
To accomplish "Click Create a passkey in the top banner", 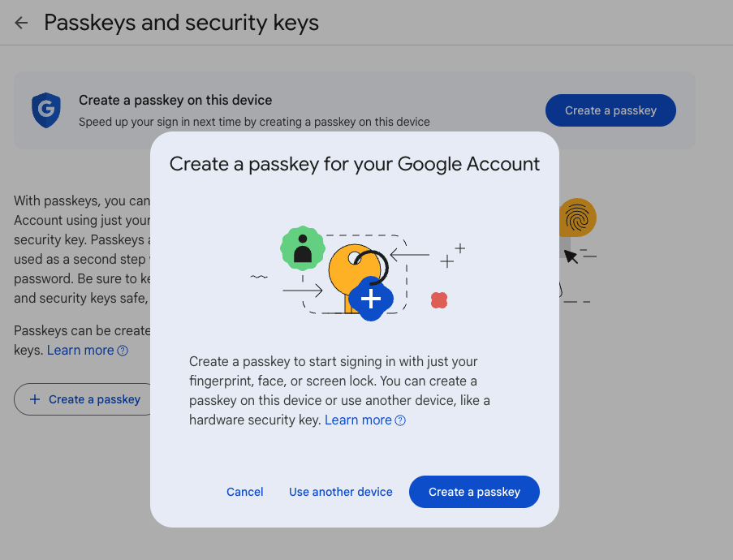I will pyautogui.click(x=610, y=110).
